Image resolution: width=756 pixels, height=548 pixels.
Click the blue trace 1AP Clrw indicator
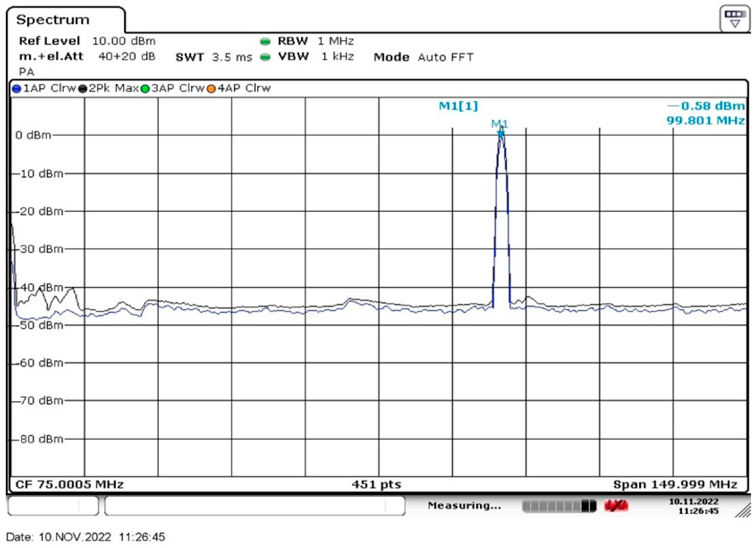pos(17,89)
